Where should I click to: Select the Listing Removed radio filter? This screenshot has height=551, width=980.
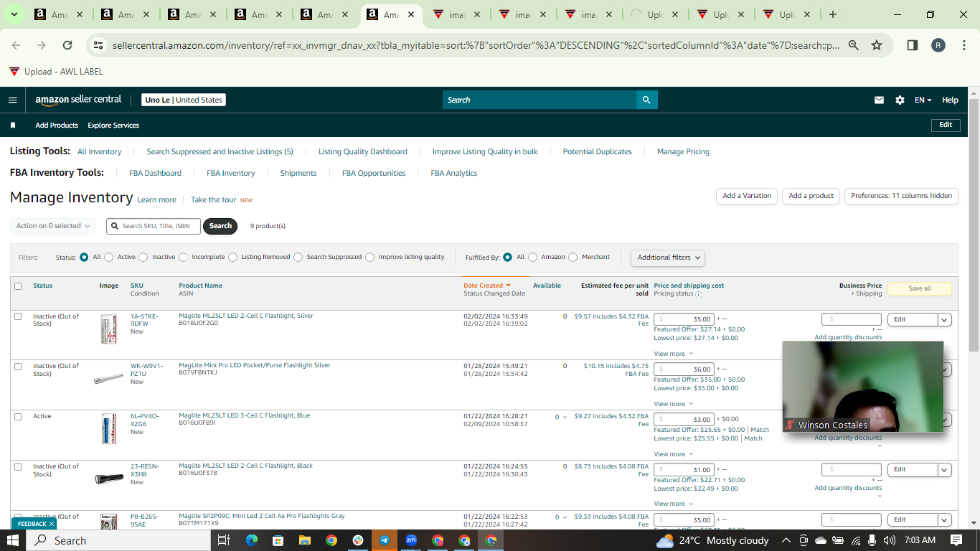coord(232,257)
